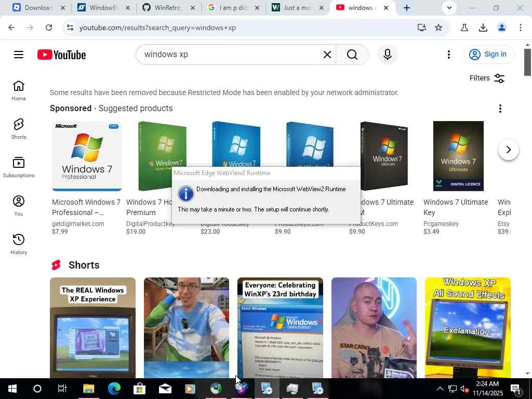Open Cortana circle on taskbar

pos(37,389)
